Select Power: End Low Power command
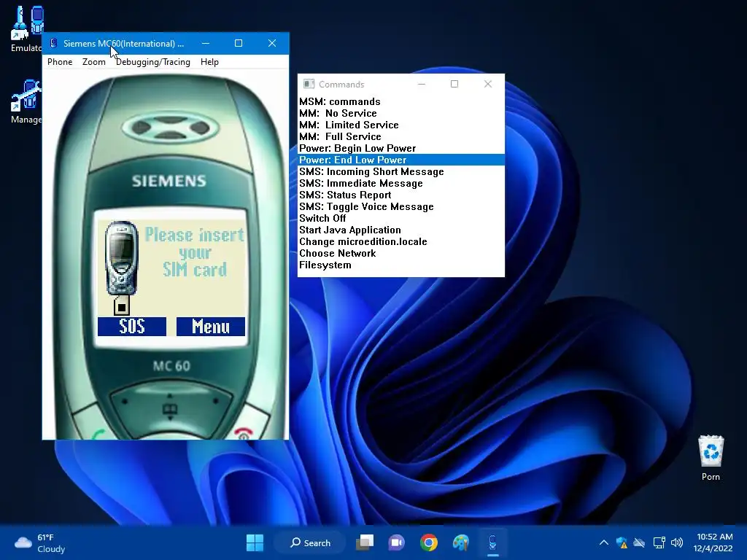Image resolution: width=747 pixels, height=560 pixels. point(401,160)
